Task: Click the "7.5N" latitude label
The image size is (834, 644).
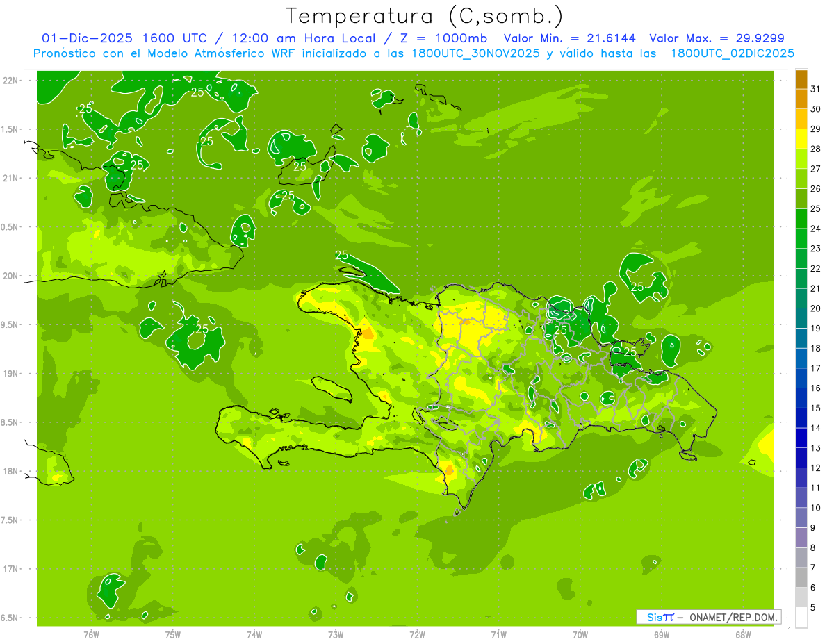Action: point(10,520)
